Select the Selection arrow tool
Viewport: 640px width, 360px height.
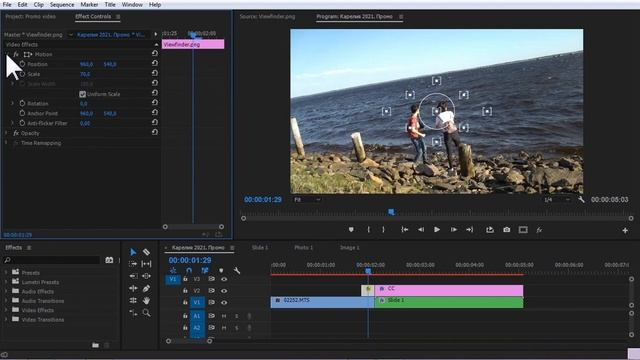click(x=133, y=252)
